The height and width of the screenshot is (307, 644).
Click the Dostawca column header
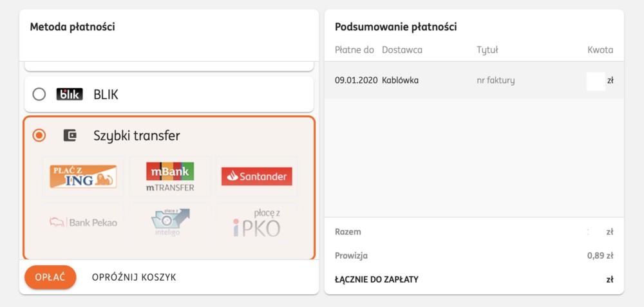click(402, 50)
